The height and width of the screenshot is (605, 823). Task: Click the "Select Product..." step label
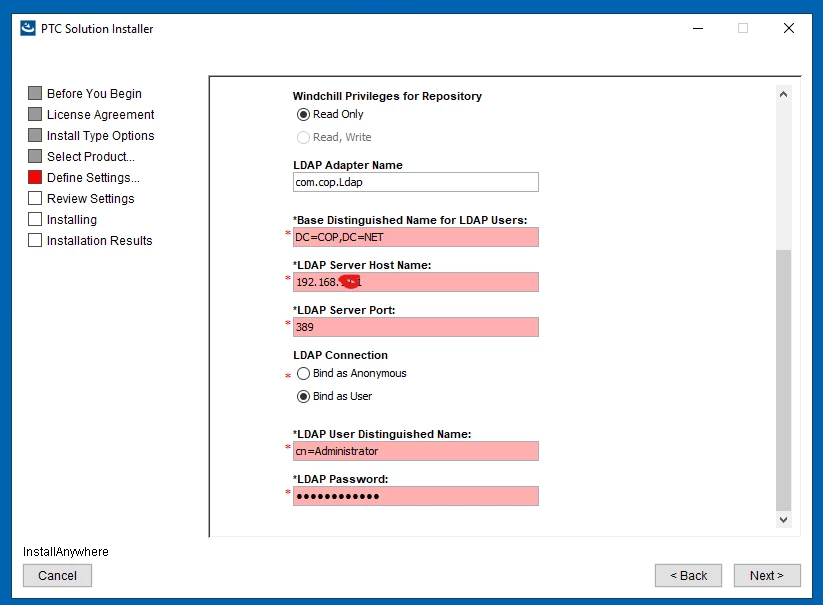click(x=91, y=156)
